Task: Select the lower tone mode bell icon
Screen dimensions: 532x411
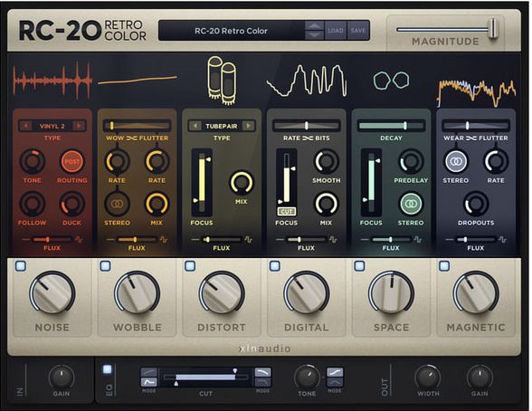Action: tap(335, 382)
